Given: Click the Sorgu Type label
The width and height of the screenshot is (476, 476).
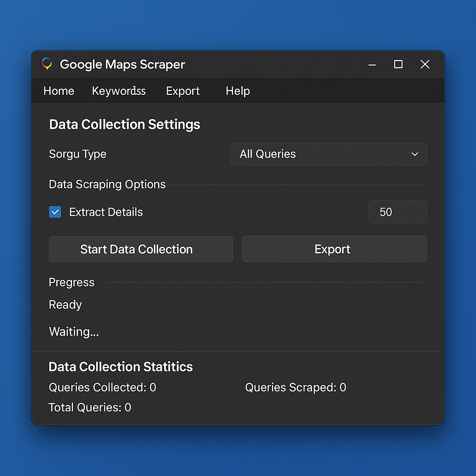Looking at the screenshot, I should [78, 154].
